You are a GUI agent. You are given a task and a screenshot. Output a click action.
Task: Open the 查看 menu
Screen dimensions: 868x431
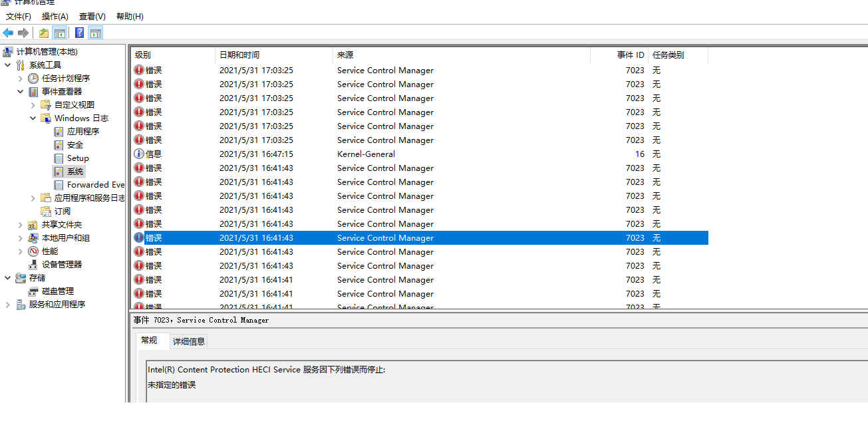pos(92,16)
